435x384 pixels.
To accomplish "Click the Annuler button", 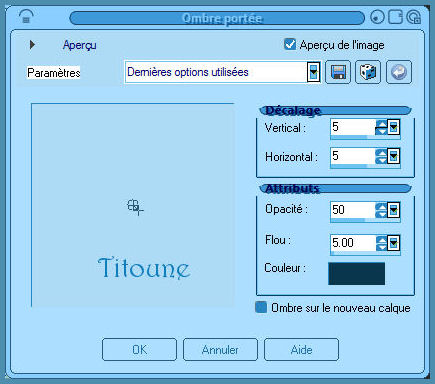I will [220, 349].
